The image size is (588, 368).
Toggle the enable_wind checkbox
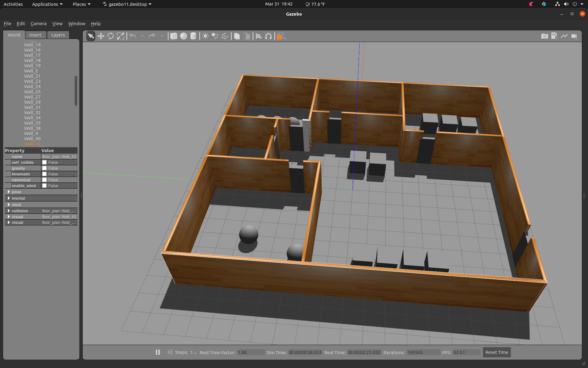[44, 186]
